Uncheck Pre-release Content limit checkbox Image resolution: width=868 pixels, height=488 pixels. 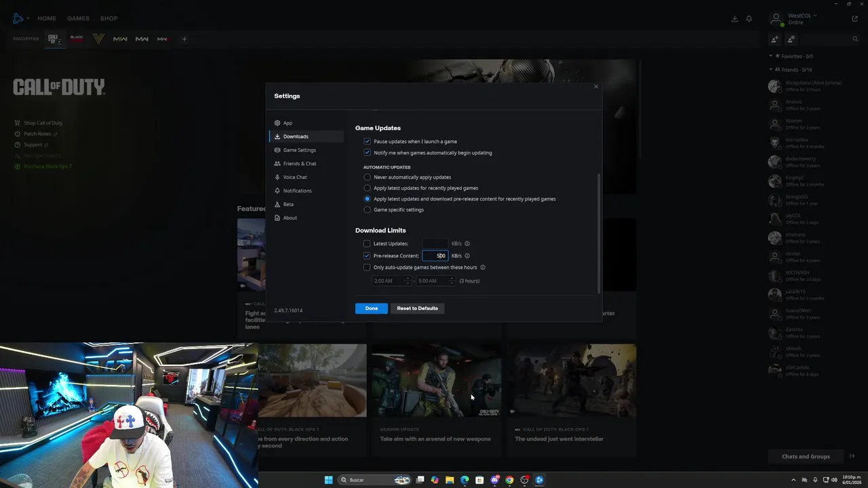[x=367, y=256]
